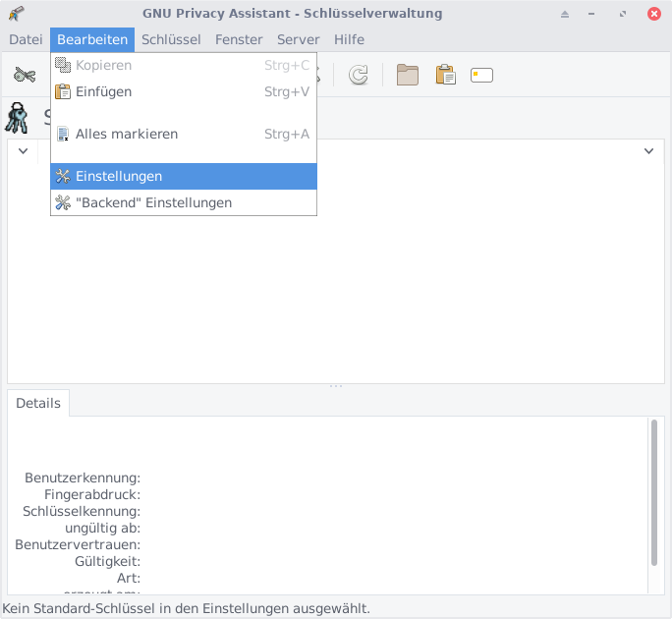The height and width of the screenshot is (619, 672).
Task: Click the keys icon beside the heading
Action: coord(19,118)
